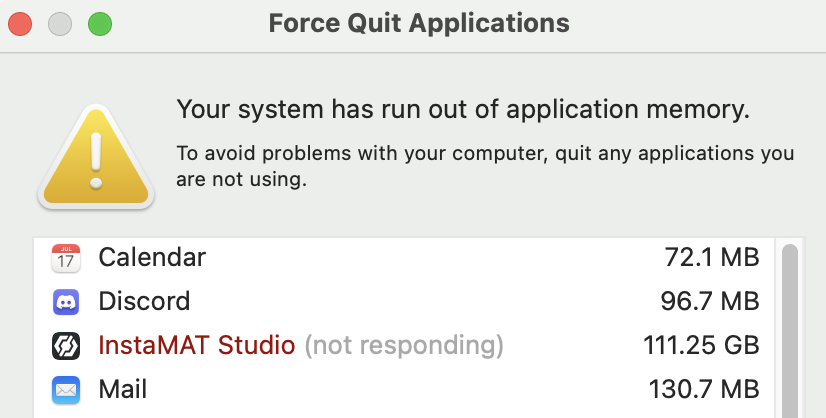This screenshot has height=418, width=826.
Task: Select the Calendar row by its name
Action: [152, 258]
